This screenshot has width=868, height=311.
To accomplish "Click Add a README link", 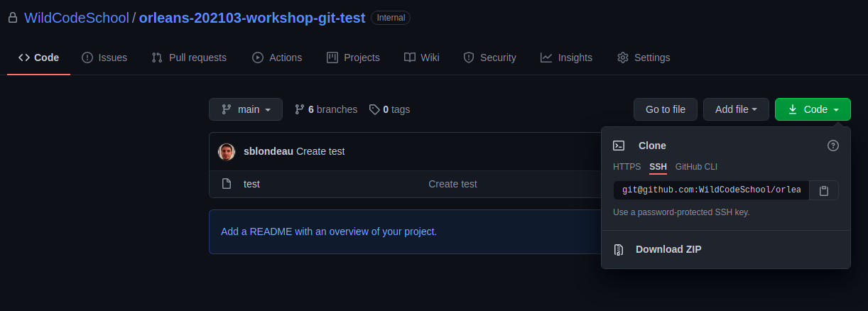I will [329, 231].
